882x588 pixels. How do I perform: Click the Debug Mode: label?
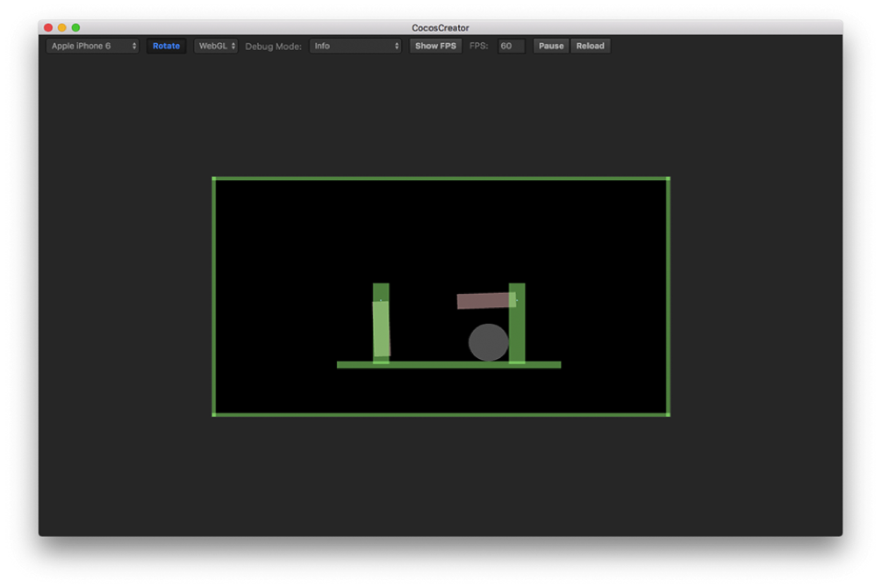(x=273, y=47)
